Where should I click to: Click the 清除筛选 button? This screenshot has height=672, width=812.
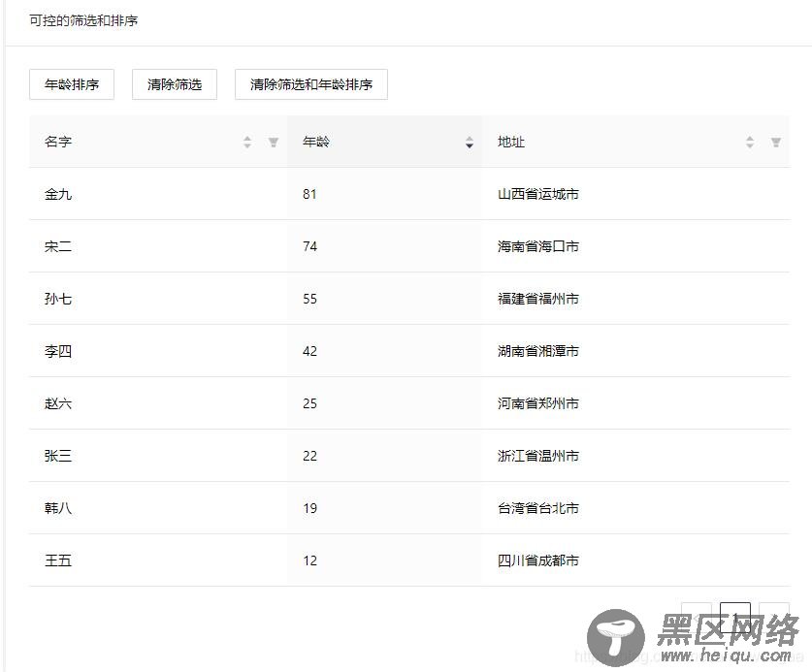tap(175, 84)
